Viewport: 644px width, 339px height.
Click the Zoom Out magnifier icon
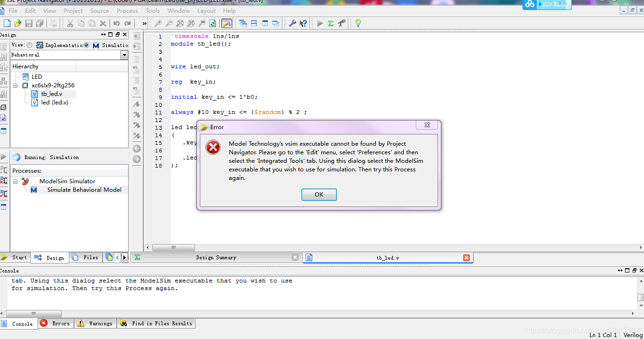(x=169, y=23)
